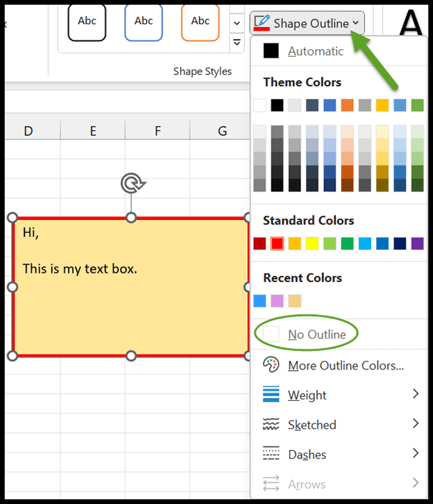Pick green theme color swatch

[x=417, y=105]
